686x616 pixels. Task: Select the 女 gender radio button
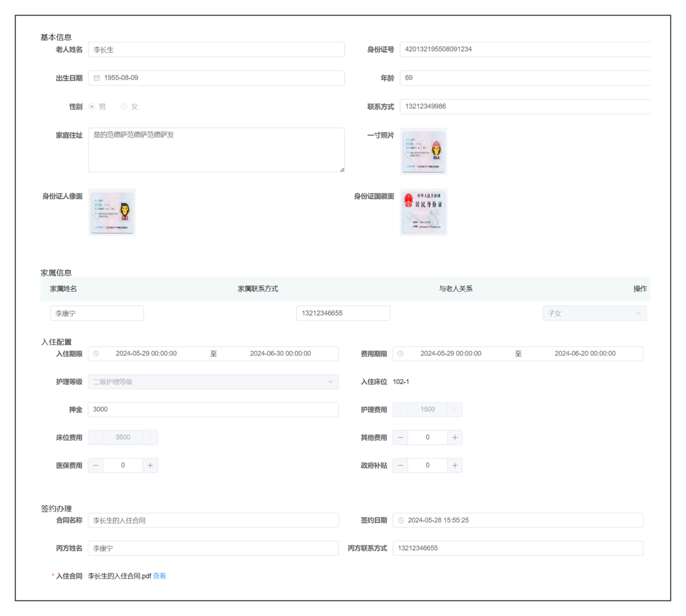[124, 107]
